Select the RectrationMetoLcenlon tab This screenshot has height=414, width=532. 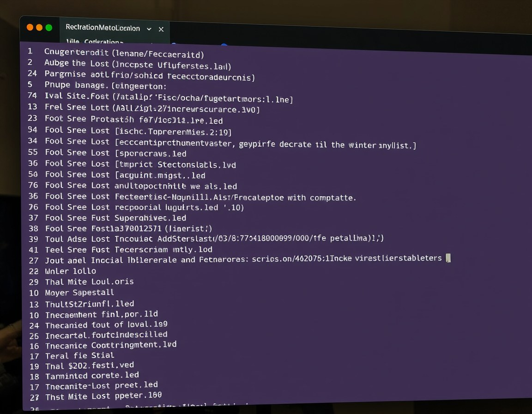point(103,28)
